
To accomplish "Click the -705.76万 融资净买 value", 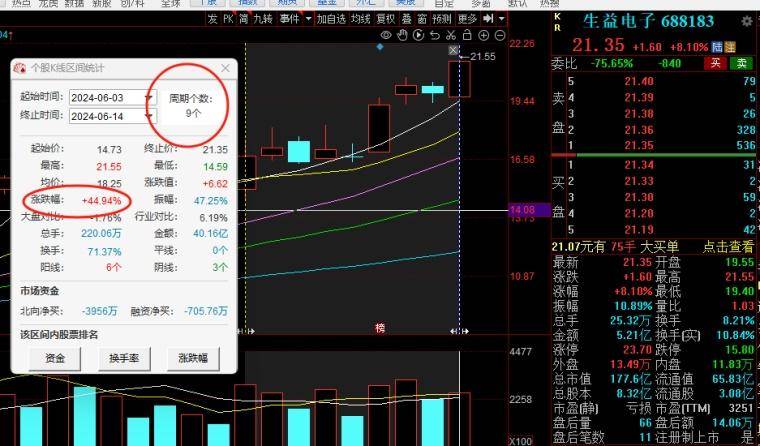I will (x=206, y=311).
